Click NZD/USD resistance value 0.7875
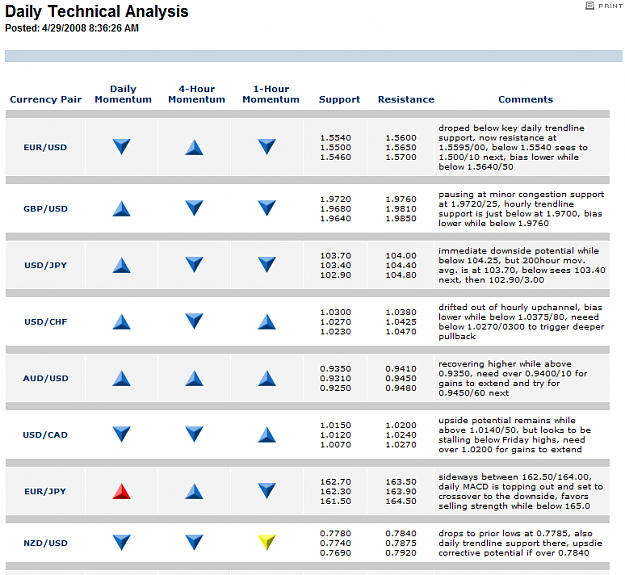The image size is (625, 575). [x=401, y=543]
